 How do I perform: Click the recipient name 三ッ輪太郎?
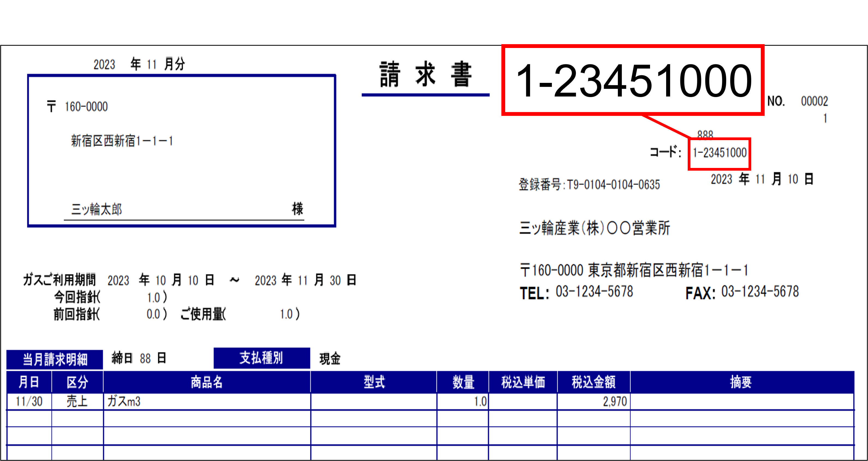click(96, 209)
